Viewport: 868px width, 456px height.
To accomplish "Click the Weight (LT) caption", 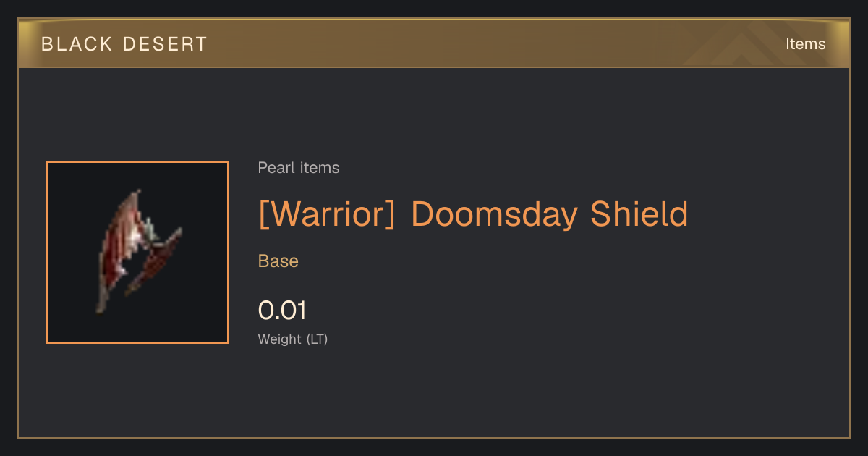I will (293, 339).
